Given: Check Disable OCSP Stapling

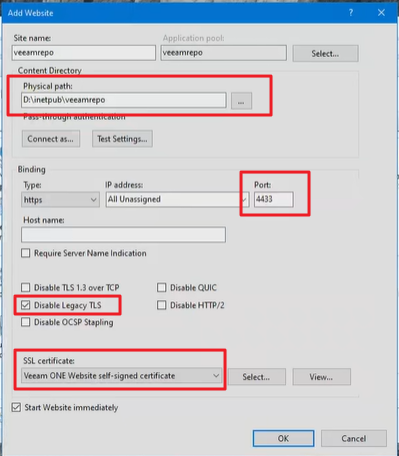Looking at the screenshot, I should [26, 322].
